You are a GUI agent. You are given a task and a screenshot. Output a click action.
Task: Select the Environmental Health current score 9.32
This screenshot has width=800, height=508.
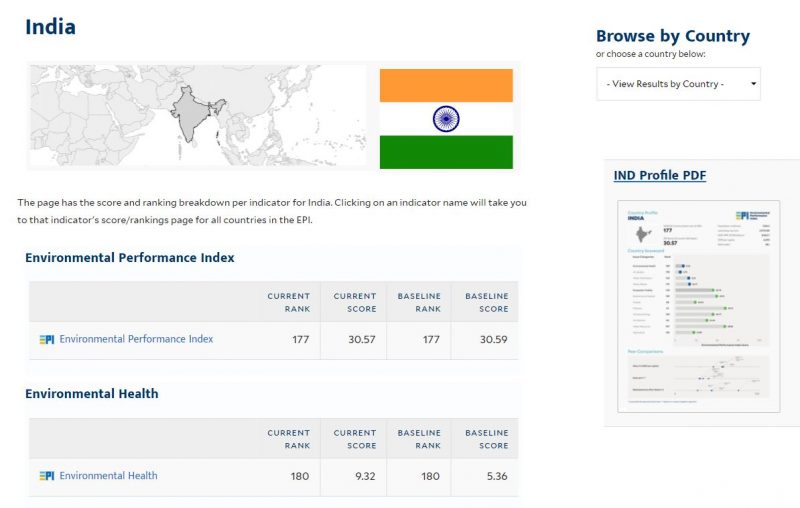click(x=365, y=476)
